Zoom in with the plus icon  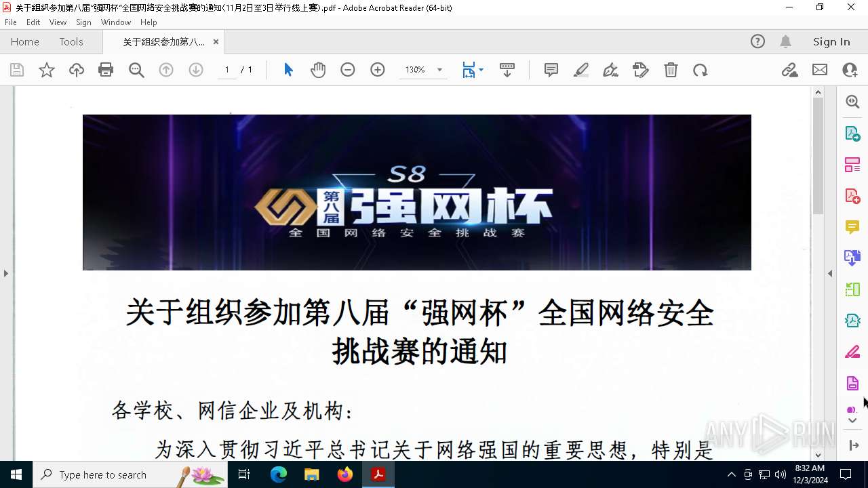378,70
